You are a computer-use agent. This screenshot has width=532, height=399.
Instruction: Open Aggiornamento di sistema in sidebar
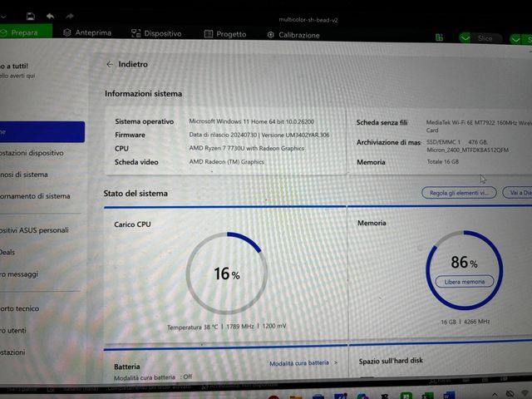[35, 196]
